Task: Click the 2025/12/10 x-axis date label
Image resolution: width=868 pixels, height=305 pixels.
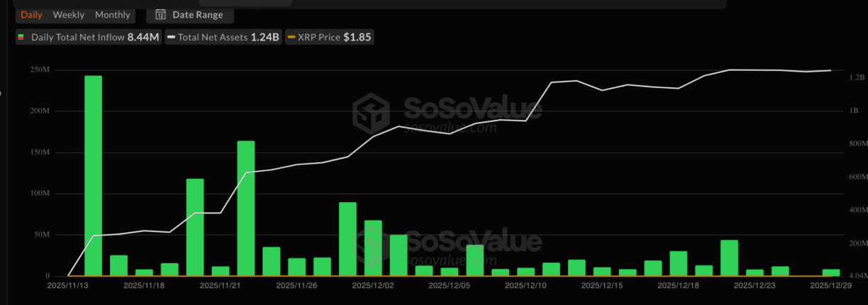Action: pyautogui.click(x=525, y=285)
